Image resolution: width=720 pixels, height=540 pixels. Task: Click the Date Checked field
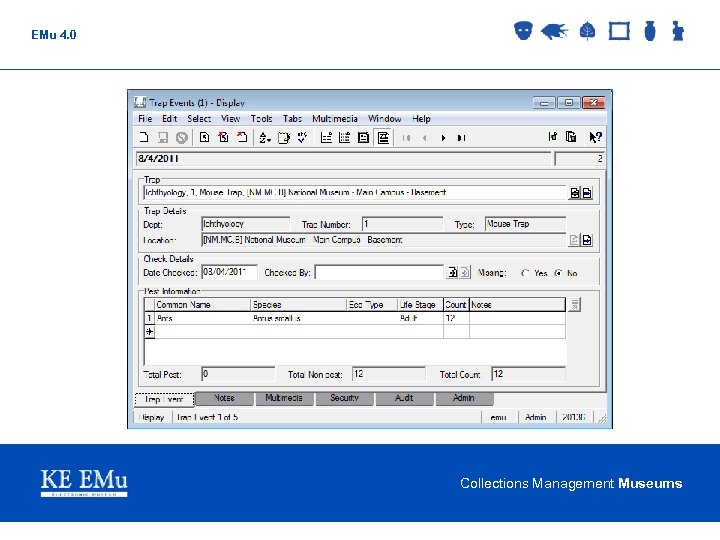point(229,272)
